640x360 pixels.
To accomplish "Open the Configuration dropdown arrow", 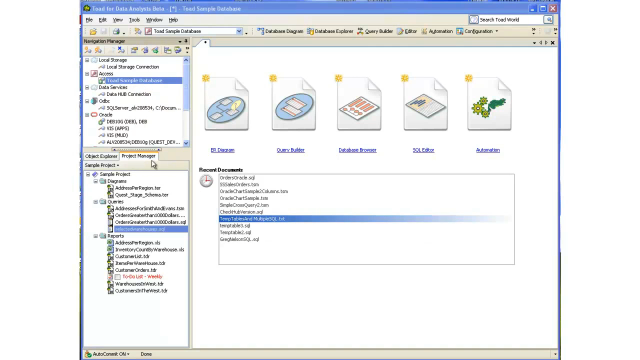I will click(497, 31).
